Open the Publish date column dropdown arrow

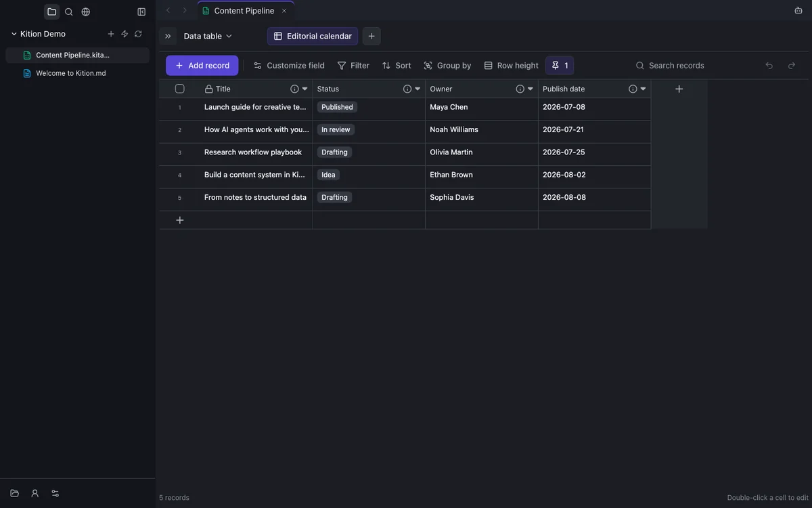click(x=643, y=89)
